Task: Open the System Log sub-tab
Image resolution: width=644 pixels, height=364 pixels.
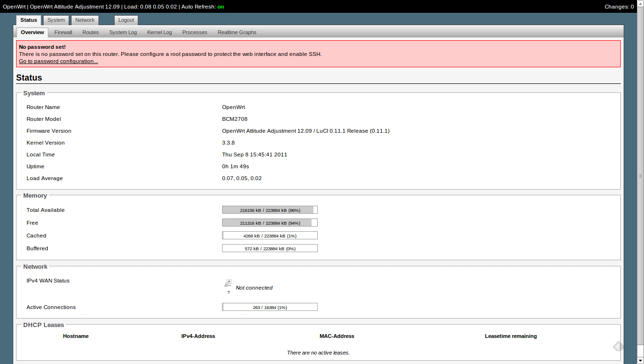Action: tap(123, 32)
